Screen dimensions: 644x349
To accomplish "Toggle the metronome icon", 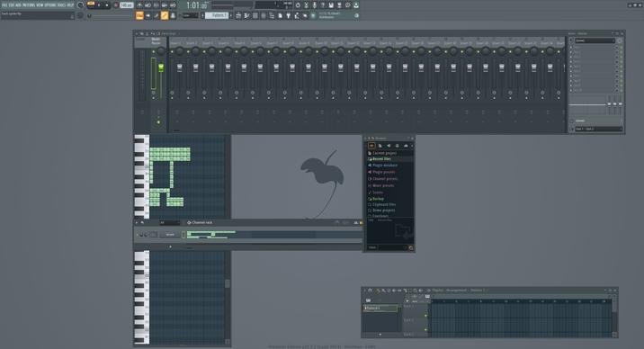I will click(x=139, y=5).
